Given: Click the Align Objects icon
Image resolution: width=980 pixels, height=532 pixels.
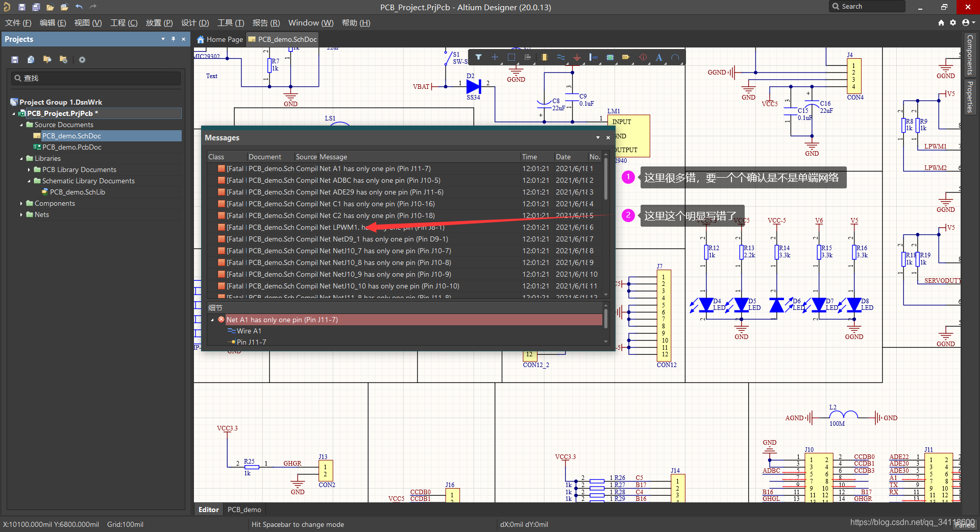Looking at the screenshot, I should point(528,57).
